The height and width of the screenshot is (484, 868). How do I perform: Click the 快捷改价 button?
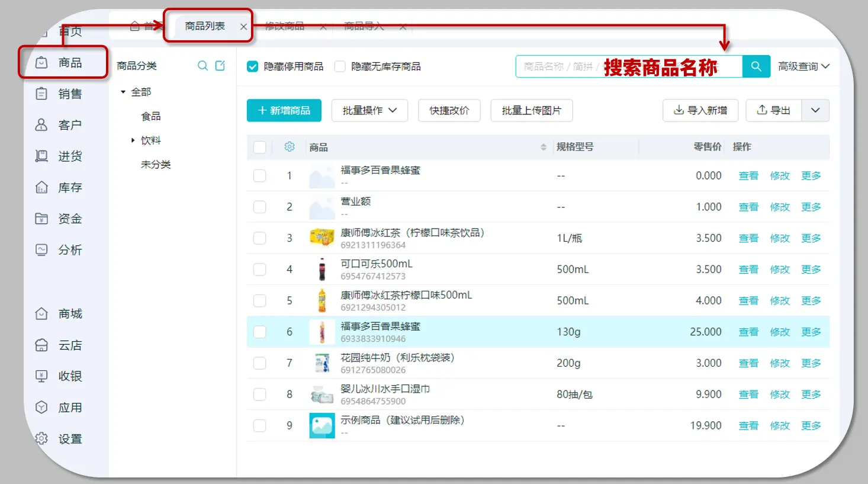point(449,110)
